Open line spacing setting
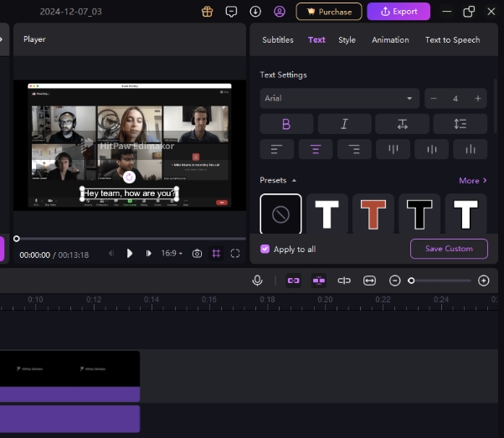This screenshot has width=504, height=438. pyautogui.click(x=460, y=124)
